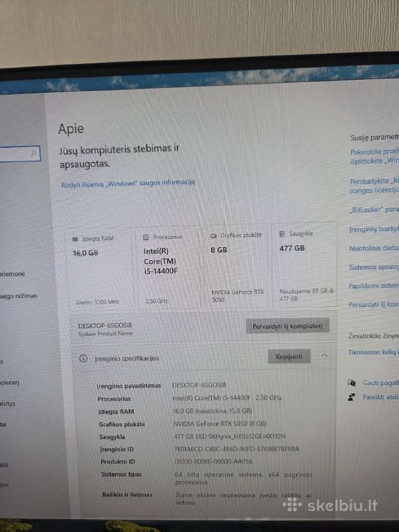Open the BitLocker parametrai link
Screen dimensions: 399x532
pyautogui.click(x=374, y=210)
